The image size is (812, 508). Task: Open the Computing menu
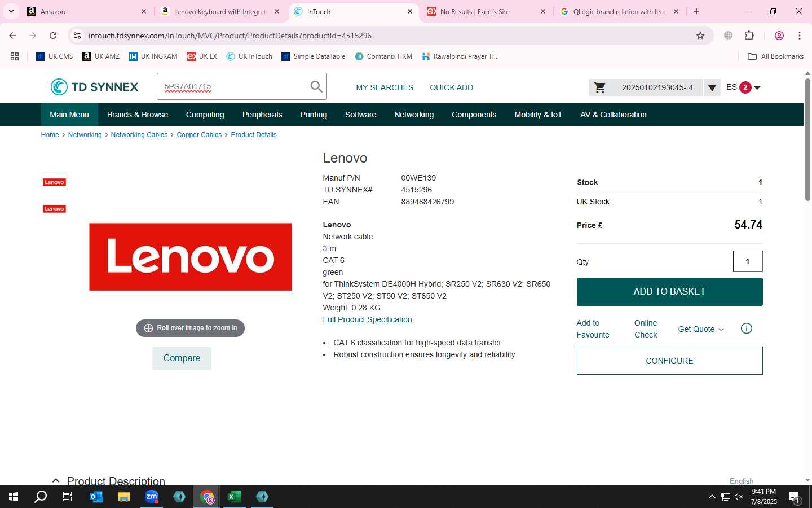click(x=205, y=115)
